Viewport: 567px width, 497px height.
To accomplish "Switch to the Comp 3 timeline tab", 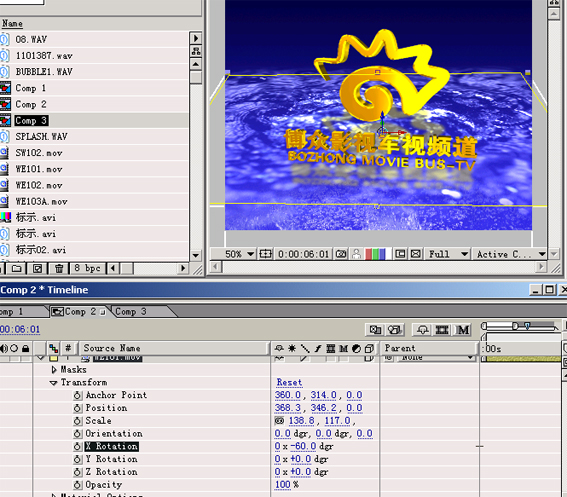I will tap(131, 311).
